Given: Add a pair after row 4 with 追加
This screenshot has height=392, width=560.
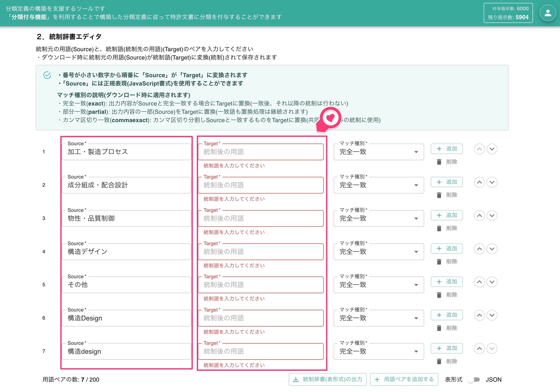Looking at the screenshot, I should pos(447,248).
